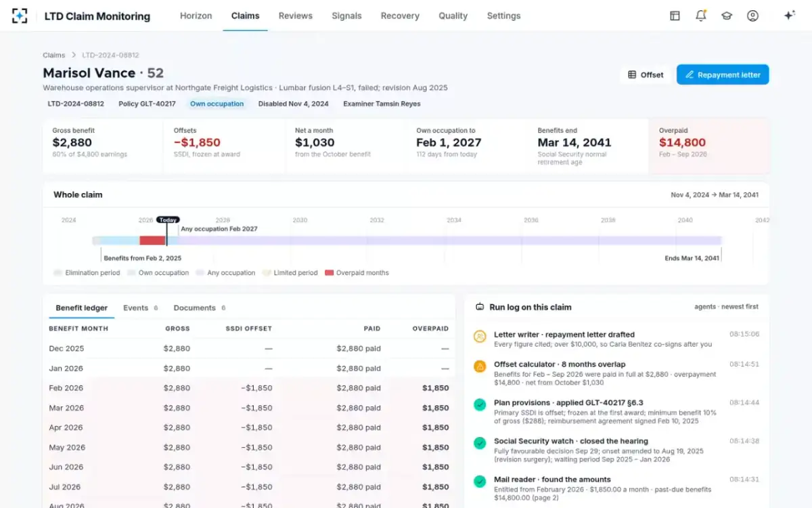
Task: Click the Claims breadcrumb link
Action: pyautogui.click(x=54, y=56)
